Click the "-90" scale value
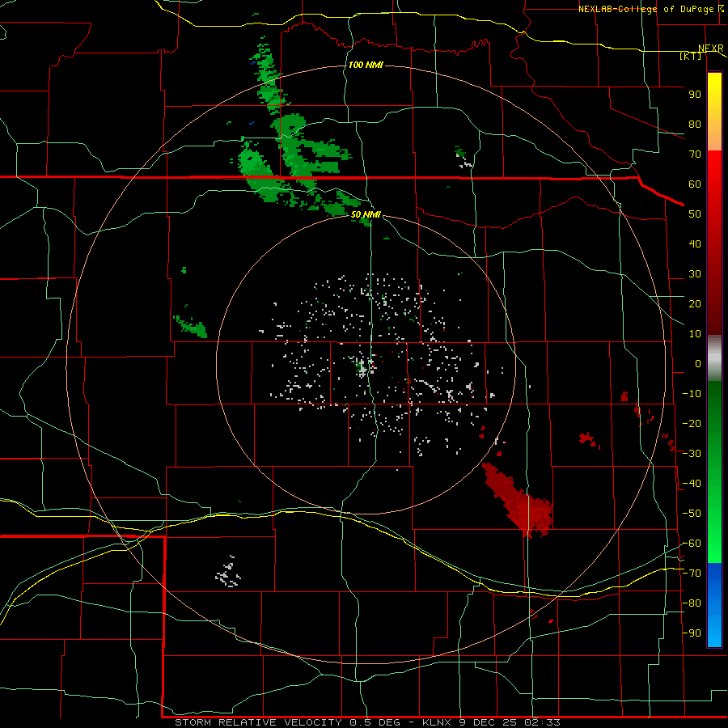728x728 pixels. [692, 633]
